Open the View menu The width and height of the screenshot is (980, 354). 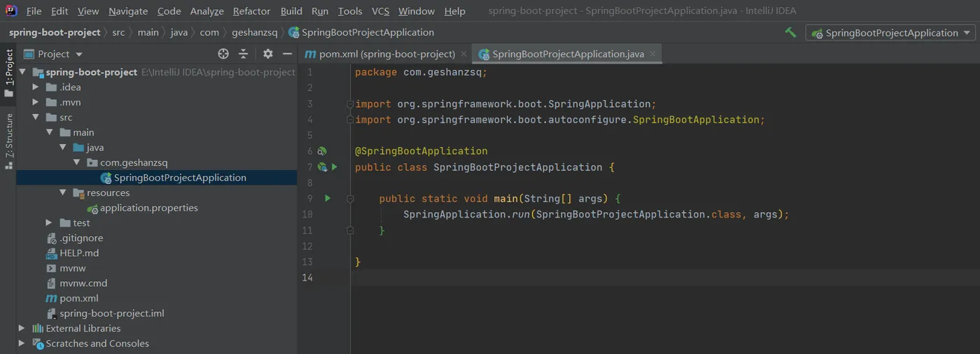pos(88,11)
